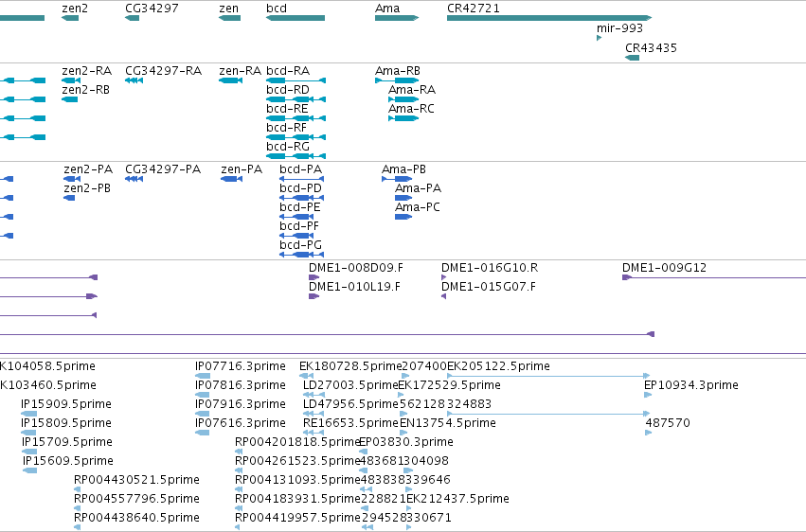Select the Ama-PB protein label
Screen dimensions: 806x532
click(x=403, y=168)
